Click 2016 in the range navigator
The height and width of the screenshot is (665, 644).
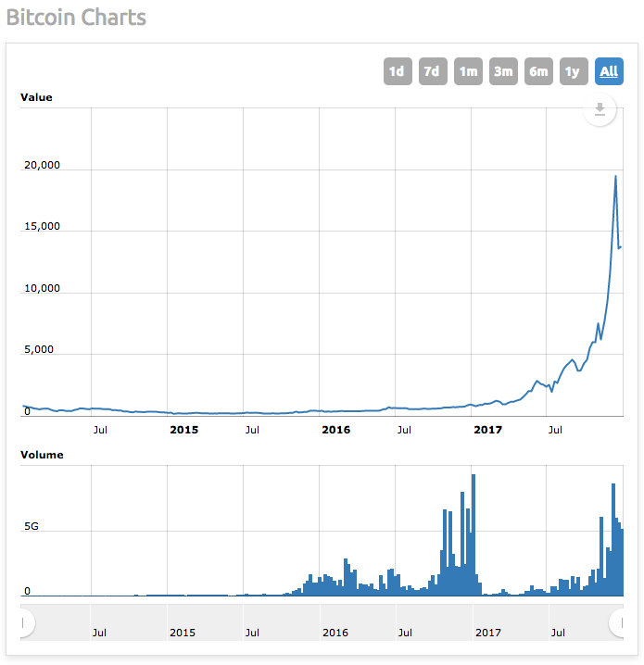pyautogui.click(x=335, y=633)
